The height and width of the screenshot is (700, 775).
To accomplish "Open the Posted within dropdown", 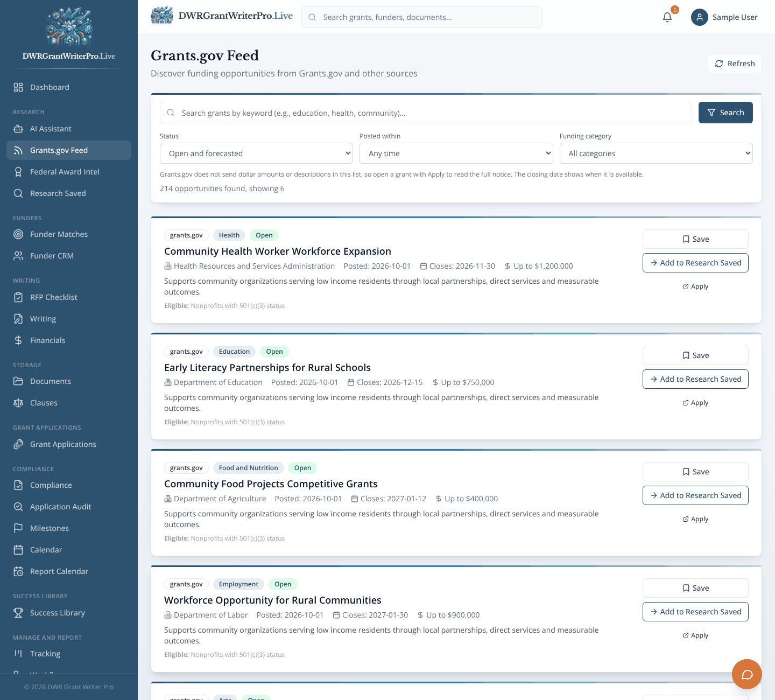I will tap(456, 153).
